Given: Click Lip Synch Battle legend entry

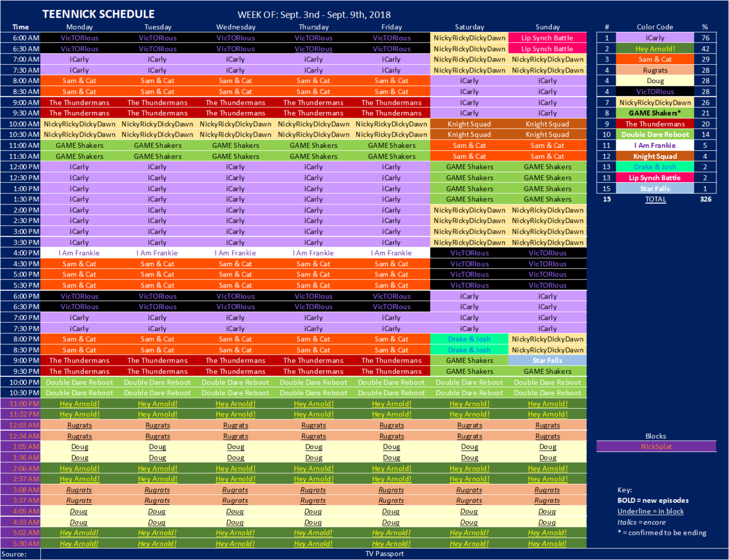Looking at the screenshot, I should [x=655, y=178].
